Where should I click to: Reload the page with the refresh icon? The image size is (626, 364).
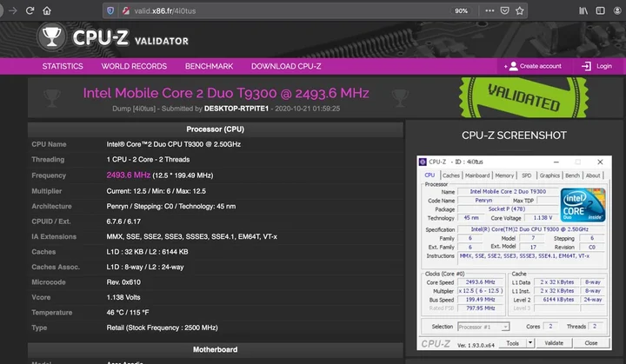pyautogui.click(x=30, y=10)
